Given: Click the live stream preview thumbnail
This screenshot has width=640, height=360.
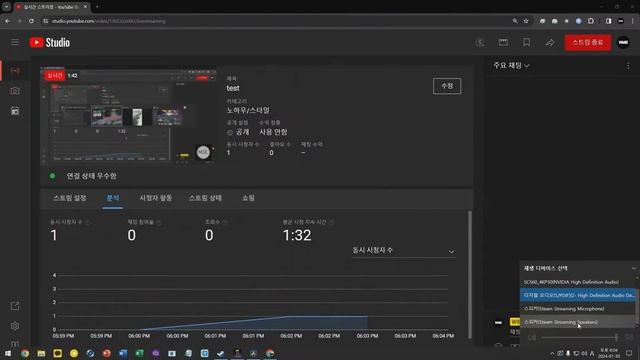Looking at the screenshot, I should point(129,116).
